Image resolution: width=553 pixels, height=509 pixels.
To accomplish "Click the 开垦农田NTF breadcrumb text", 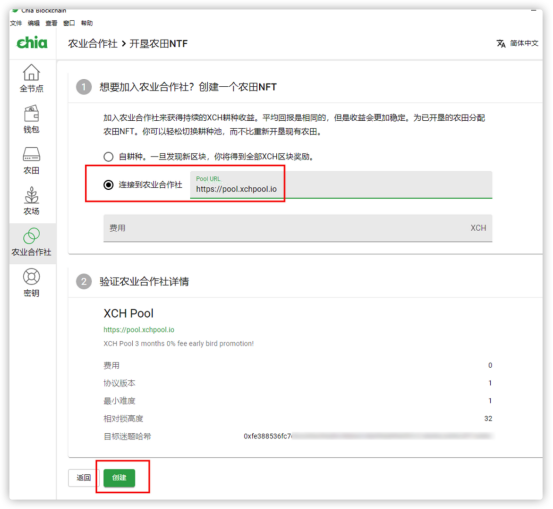I will [x=159, y=44].
